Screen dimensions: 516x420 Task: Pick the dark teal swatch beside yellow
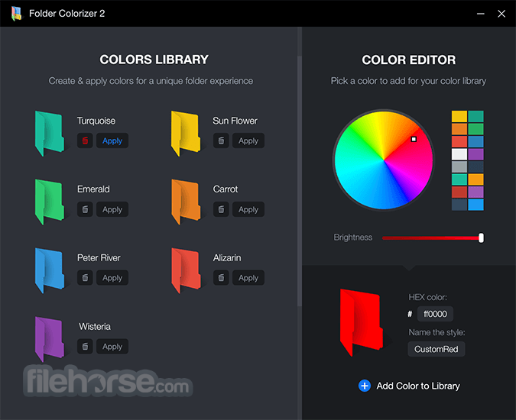point(475,116)
